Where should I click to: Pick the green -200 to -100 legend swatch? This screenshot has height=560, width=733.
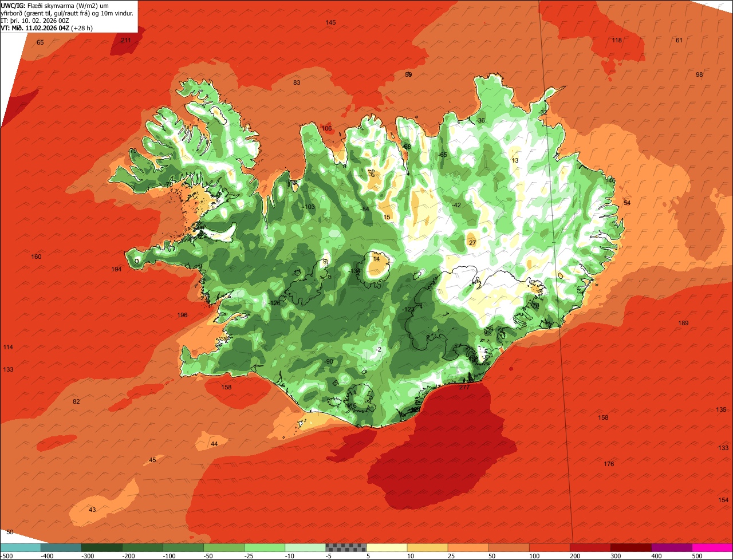(x=142, y=547)
